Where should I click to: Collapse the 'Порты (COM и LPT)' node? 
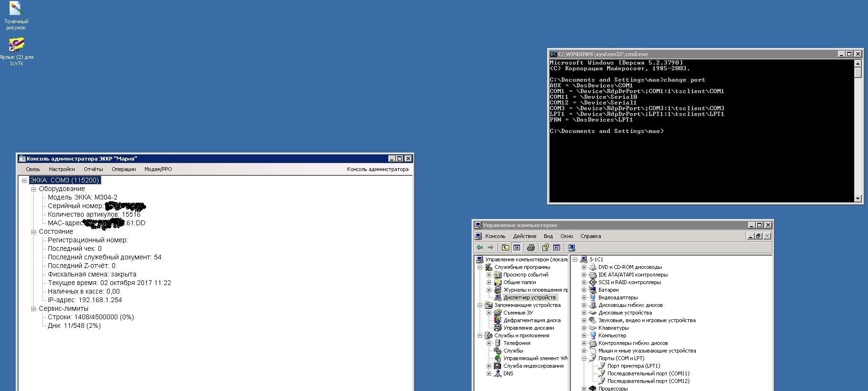pyautogui.click(x=584, y=358)
